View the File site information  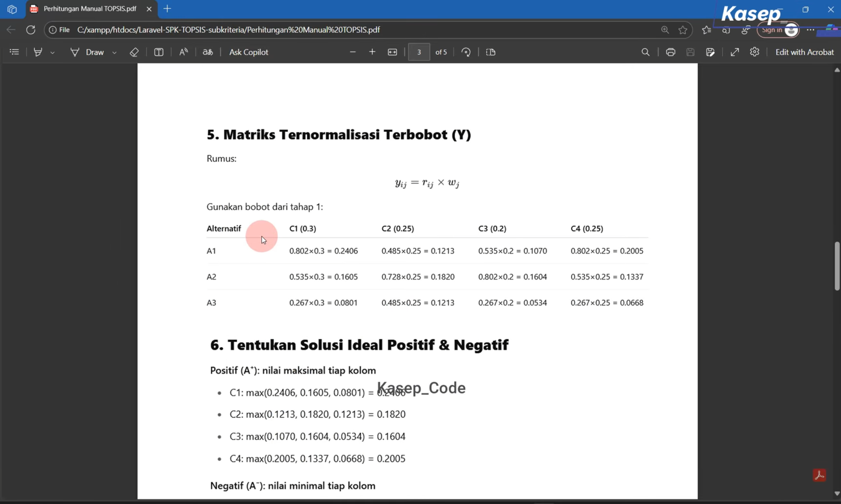coord(60,30)
